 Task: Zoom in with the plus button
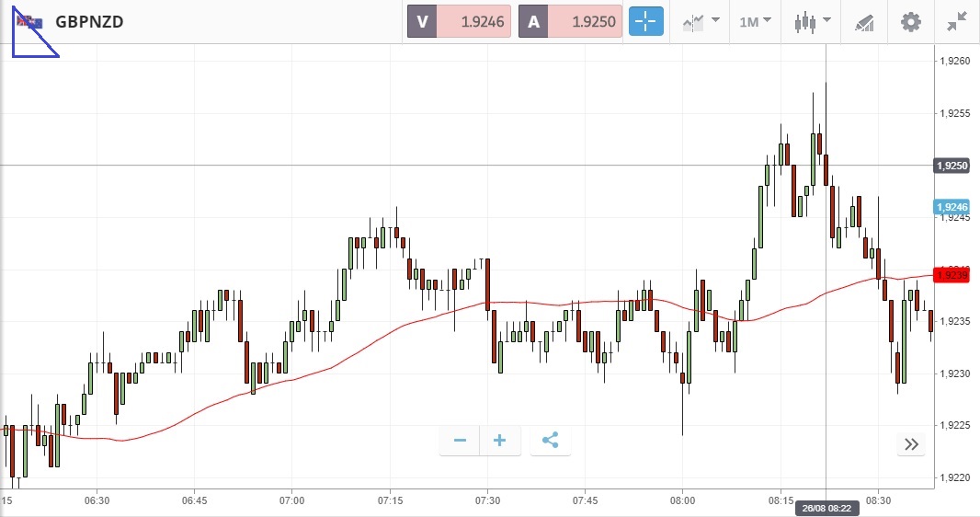point(500,441)
